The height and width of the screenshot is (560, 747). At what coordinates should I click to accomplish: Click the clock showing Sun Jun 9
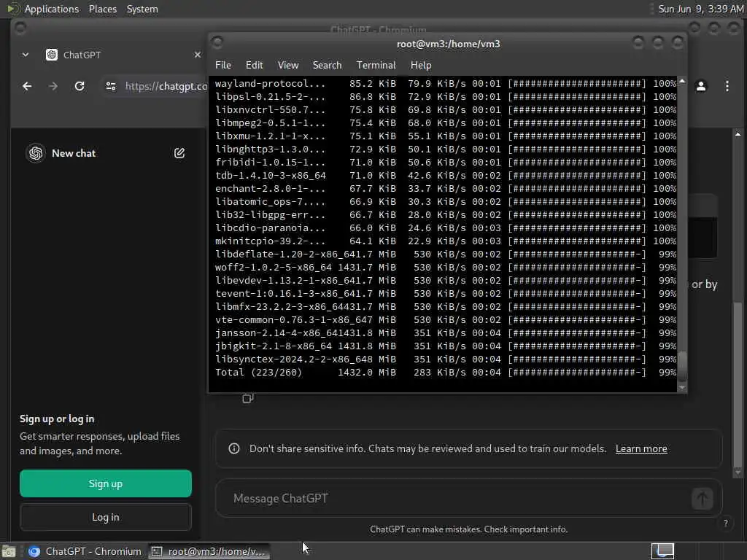point(701,9)
